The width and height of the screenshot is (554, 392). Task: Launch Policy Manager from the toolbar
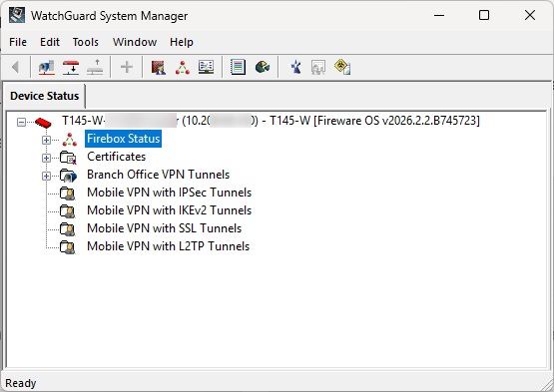tap(159, 67)
